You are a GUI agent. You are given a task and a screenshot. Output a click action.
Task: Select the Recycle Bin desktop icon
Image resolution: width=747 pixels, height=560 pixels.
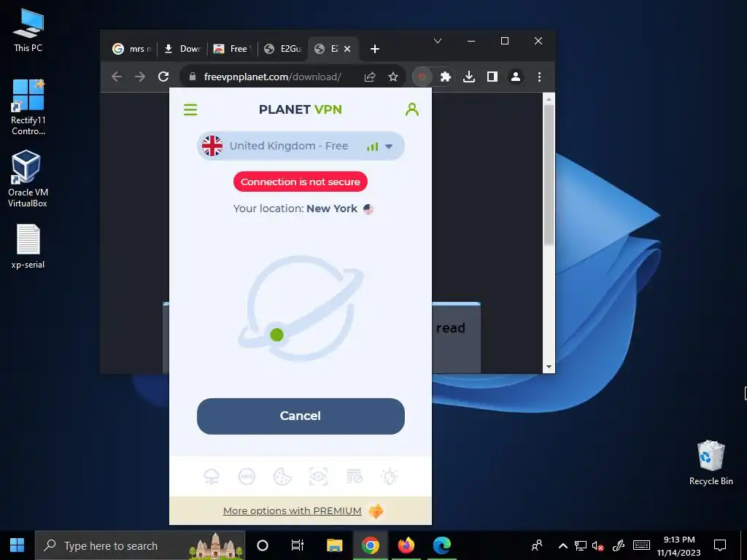[x=711, y=462]
